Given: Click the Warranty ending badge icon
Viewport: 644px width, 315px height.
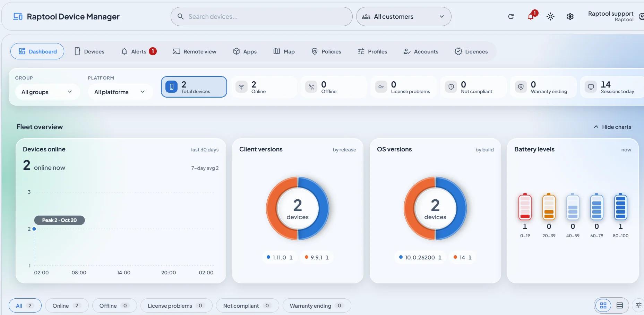Looking at the screenshot, I should [521, 87].
